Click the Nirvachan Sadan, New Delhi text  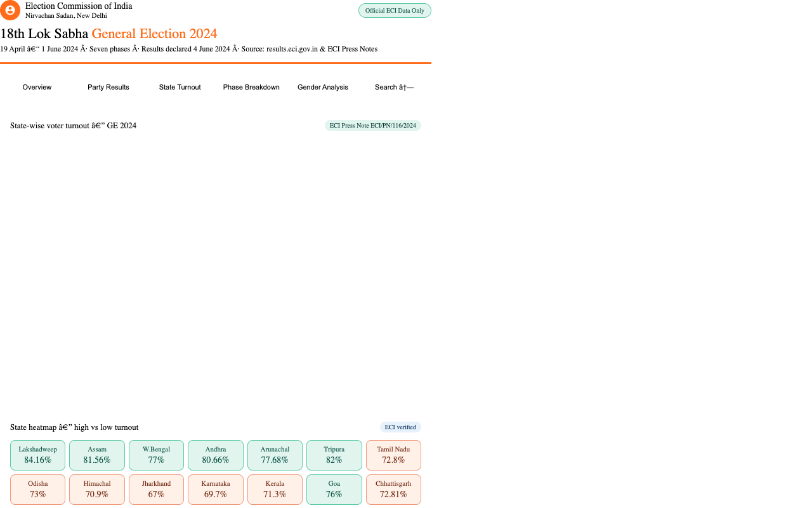[x=66, y=15]
